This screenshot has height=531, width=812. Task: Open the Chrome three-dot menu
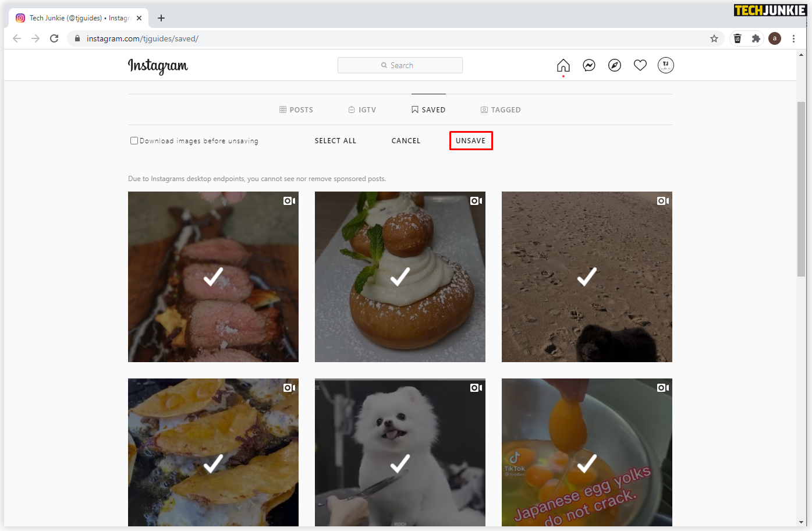(x=793, y=38)
